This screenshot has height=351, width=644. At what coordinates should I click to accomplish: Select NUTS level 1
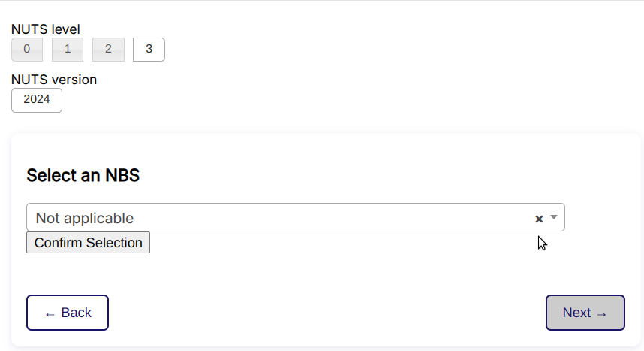[68, 50]
